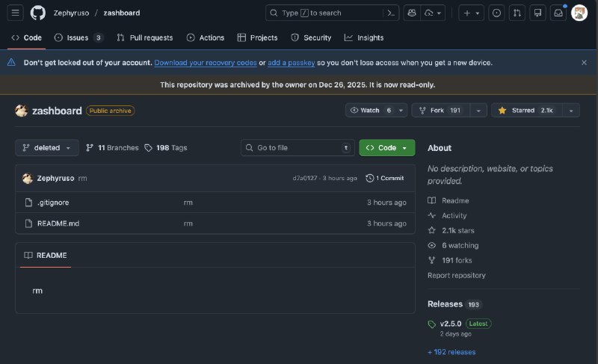
Task: Open the fork list dropdown arrow
Action: (478, 111)
